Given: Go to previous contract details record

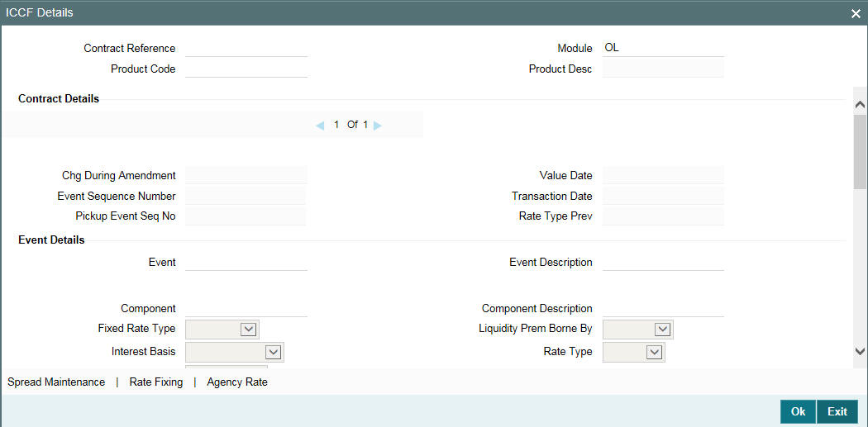Looking at the screenshot, I should tap(319, 126).
